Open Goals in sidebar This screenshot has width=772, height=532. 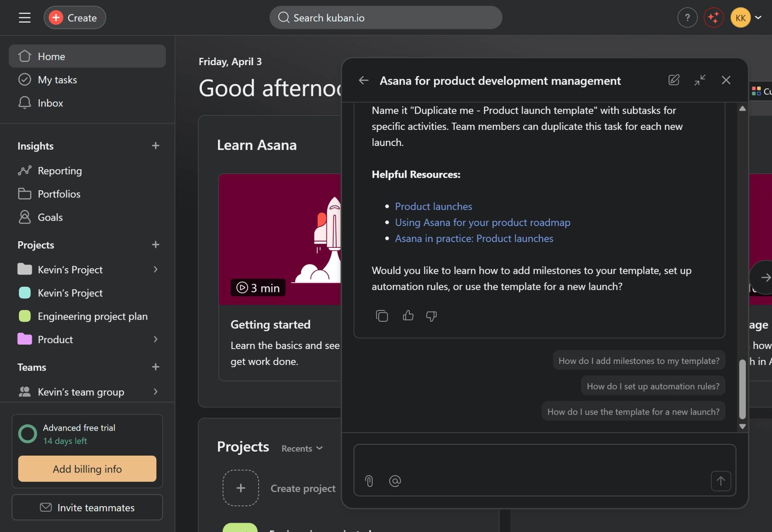pyautogui.click(x=87, y=217)
